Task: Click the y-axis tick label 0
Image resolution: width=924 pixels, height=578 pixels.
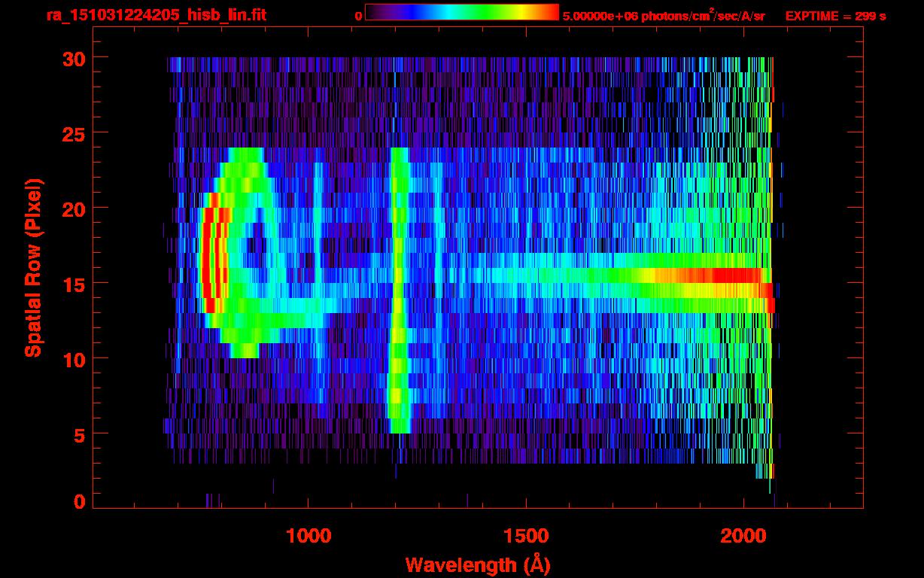Action: click(x=78, y=502)
